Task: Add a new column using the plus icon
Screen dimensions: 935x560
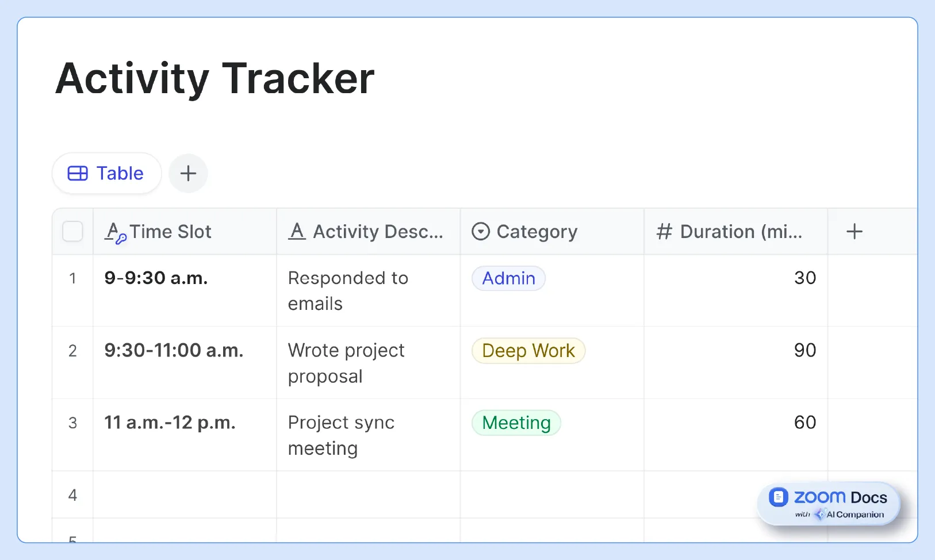Action: coord(854,231)
